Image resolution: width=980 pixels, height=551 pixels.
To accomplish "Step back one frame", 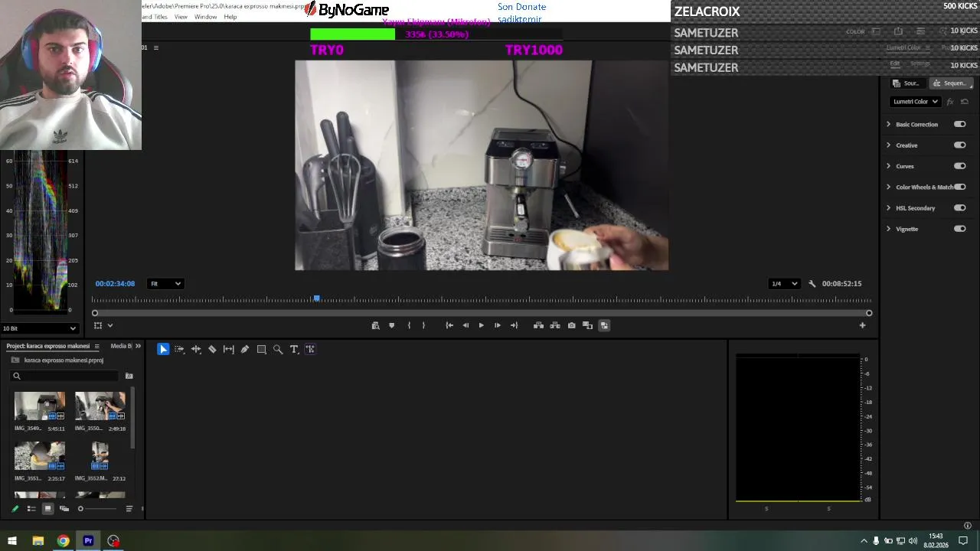I will [x=465, y=325].
